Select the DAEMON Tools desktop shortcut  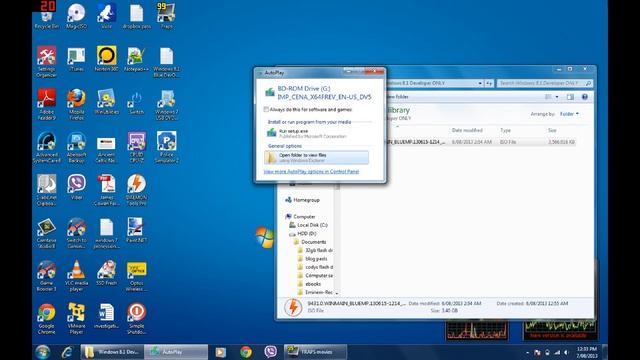(136, 190)
